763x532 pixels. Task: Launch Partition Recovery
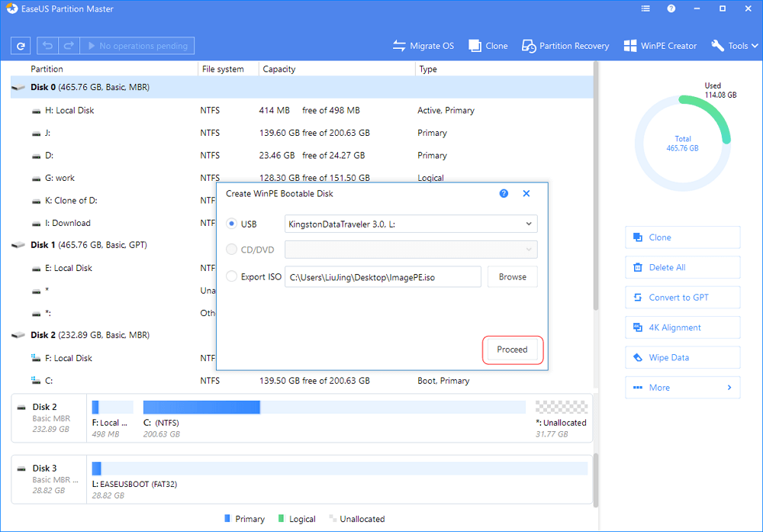[565, 46]
